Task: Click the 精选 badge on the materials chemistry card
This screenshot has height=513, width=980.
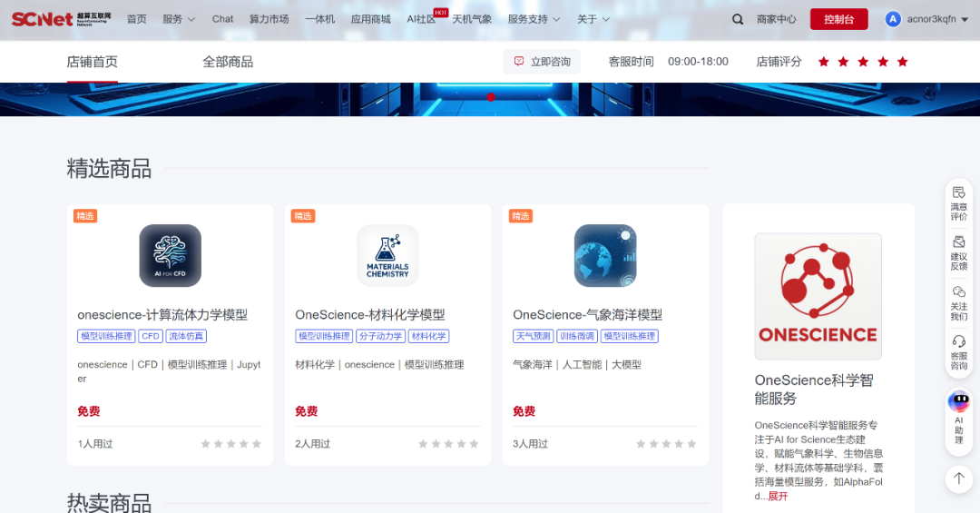Action: point(303,216)
